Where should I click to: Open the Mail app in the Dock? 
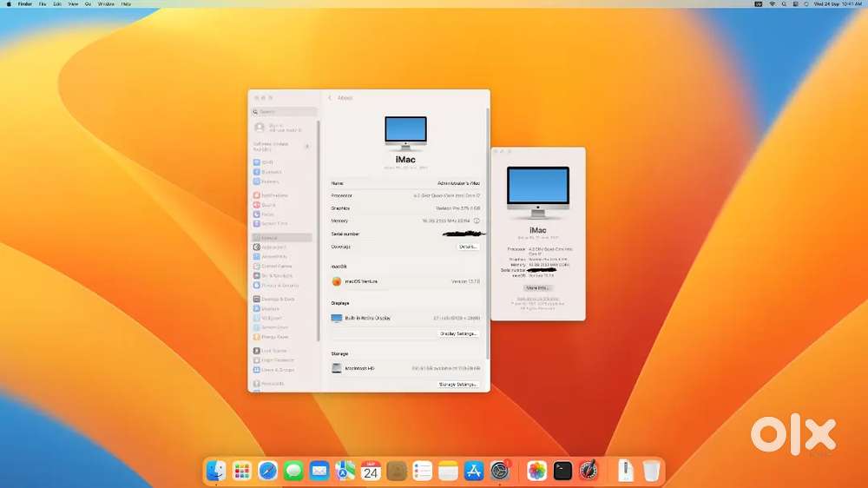click(x=319, y=471)
